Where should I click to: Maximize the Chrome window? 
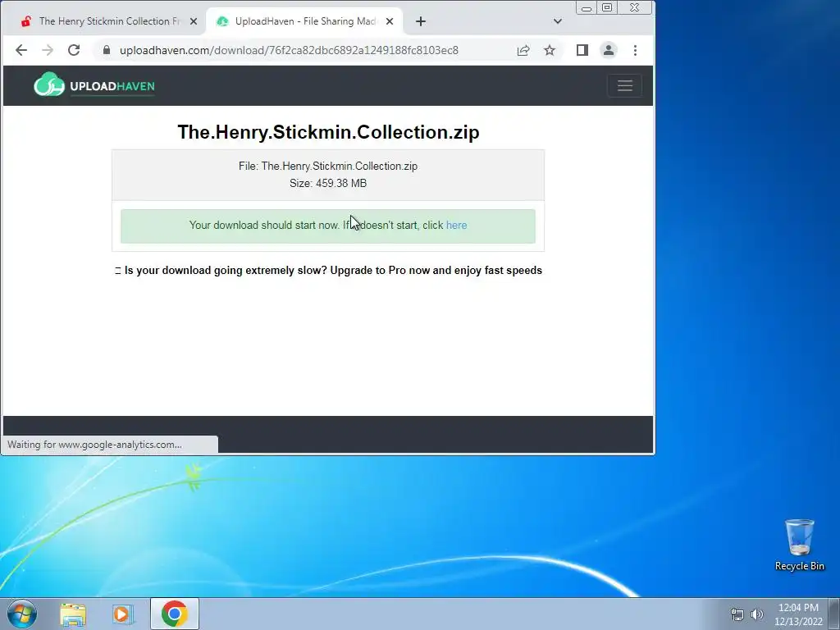[607, 8]
